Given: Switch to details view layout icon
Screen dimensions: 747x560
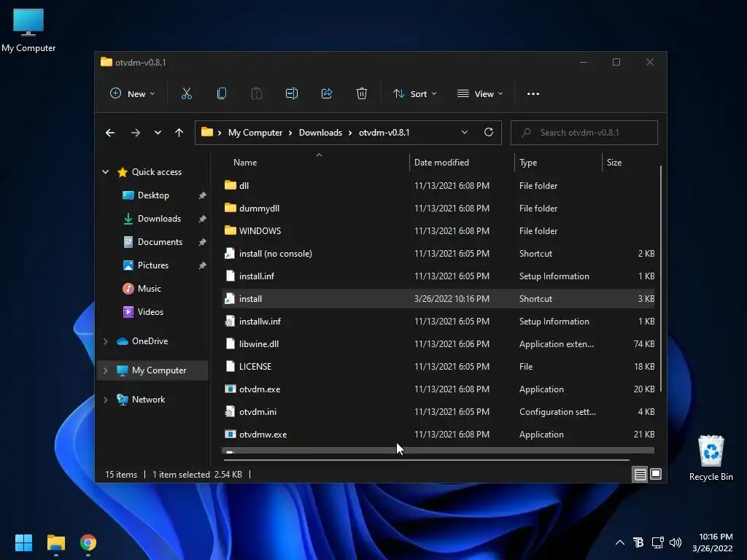Looking at the screenshot, I should [x=640, y=474].
